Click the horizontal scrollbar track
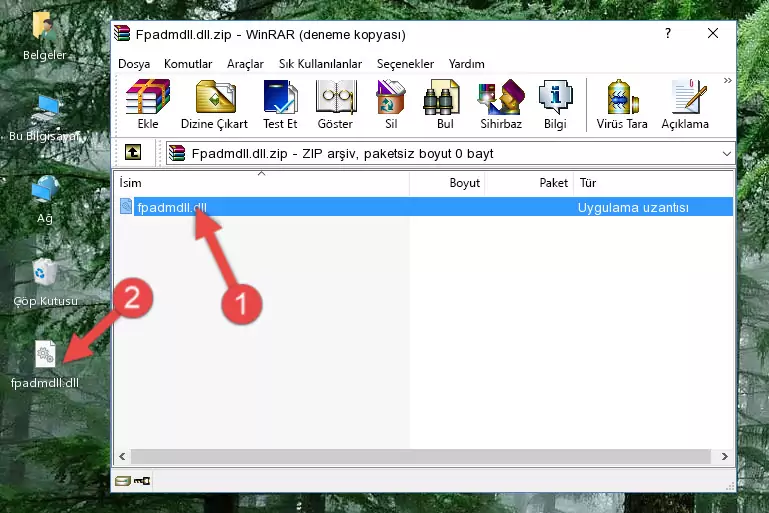 (421, 456)
